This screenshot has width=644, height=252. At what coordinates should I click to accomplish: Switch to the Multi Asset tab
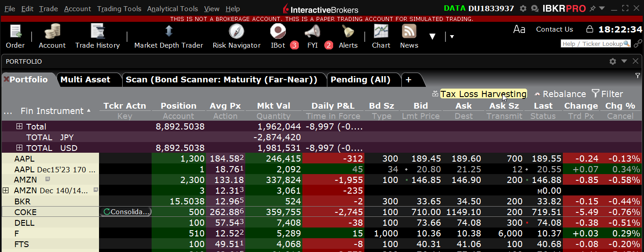pyautogui.click(x=89, y=80)
